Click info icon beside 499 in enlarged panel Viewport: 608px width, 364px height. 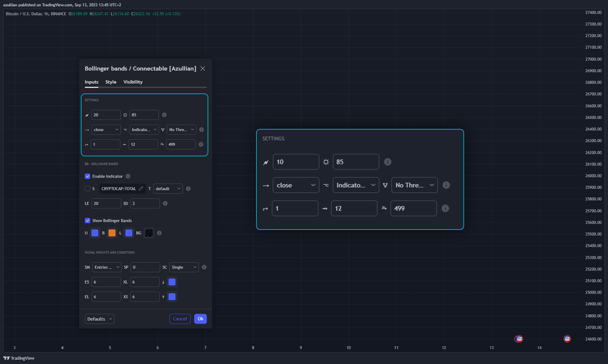(445, 208)
